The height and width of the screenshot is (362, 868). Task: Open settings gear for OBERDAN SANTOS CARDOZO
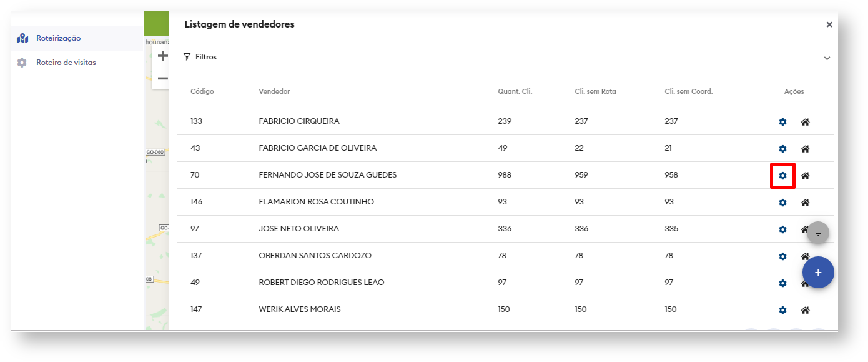[782, 256]
